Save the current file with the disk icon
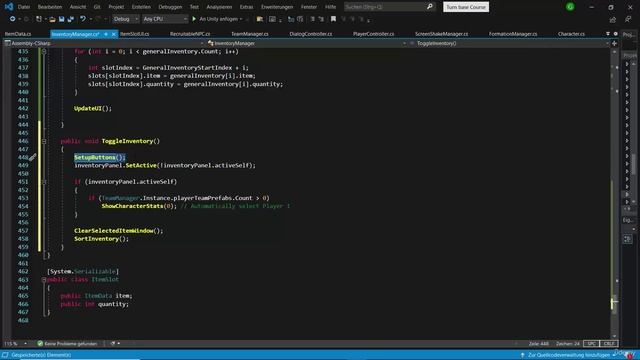 61,19
